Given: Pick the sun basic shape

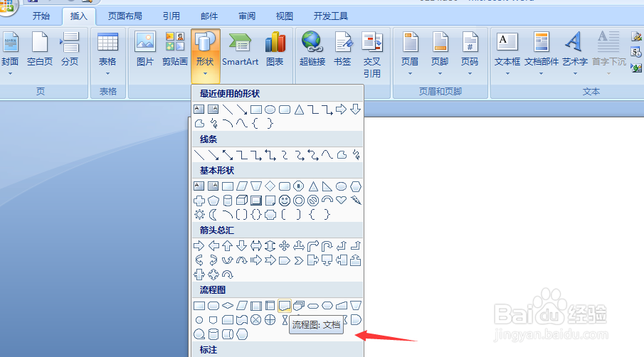Looking at the screenshot, I should (199, 214).
